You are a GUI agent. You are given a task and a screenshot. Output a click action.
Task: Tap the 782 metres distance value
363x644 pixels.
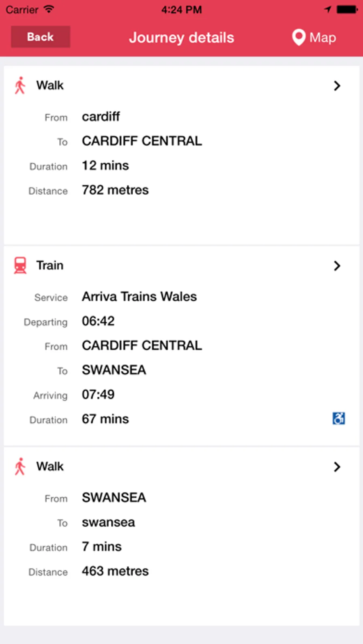point(115,190)
